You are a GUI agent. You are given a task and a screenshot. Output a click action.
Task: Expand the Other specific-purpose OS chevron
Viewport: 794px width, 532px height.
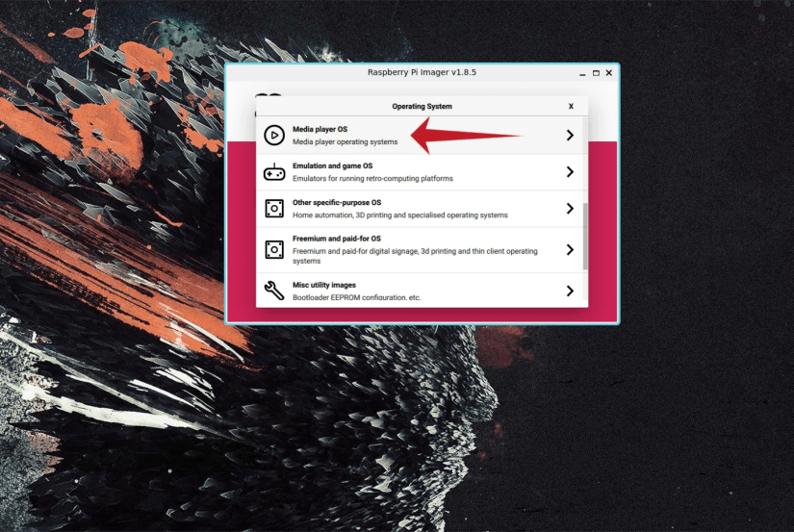click(570, 209)
